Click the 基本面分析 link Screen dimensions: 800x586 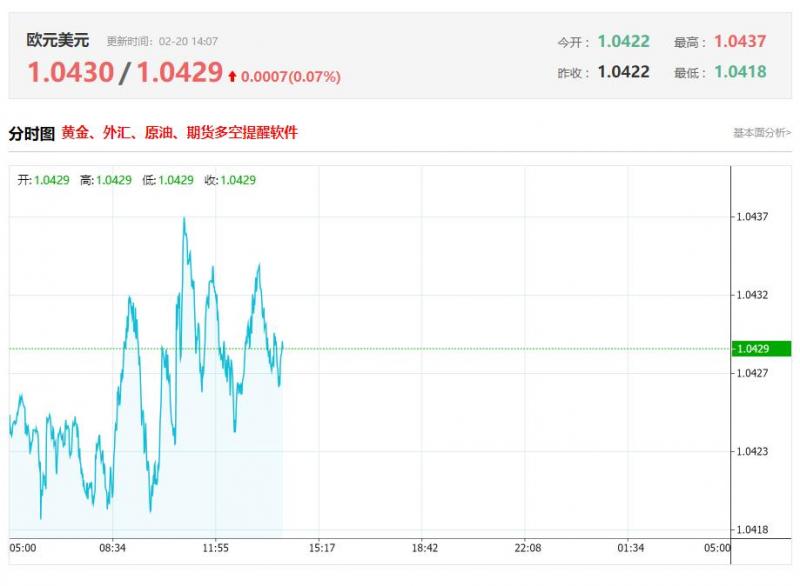click(x=762, y=133)
